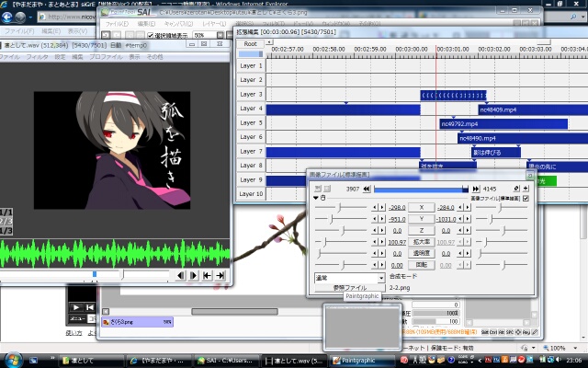Toggle the image file effect checkbox
The image size is (588, 368).
click(x=526, y=199)
